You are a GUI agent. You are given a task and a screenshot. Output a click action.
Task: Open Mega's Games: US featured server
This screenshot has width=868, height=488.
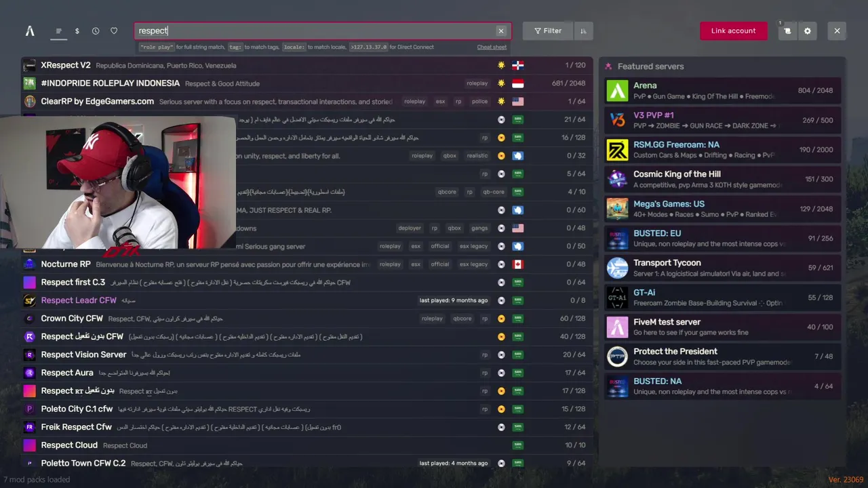(x=723, y=209)
